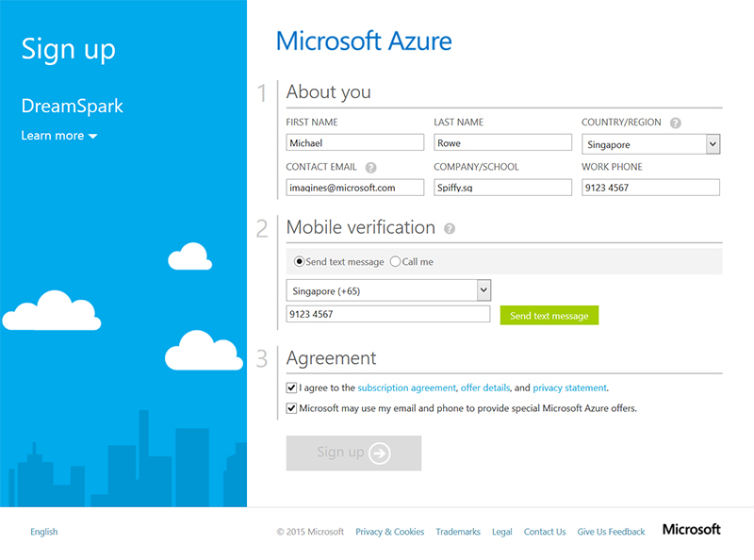754x560 pixels.
Task: Click the © 2015 Microsoft copyright text
Action: (x=310, y=532)
